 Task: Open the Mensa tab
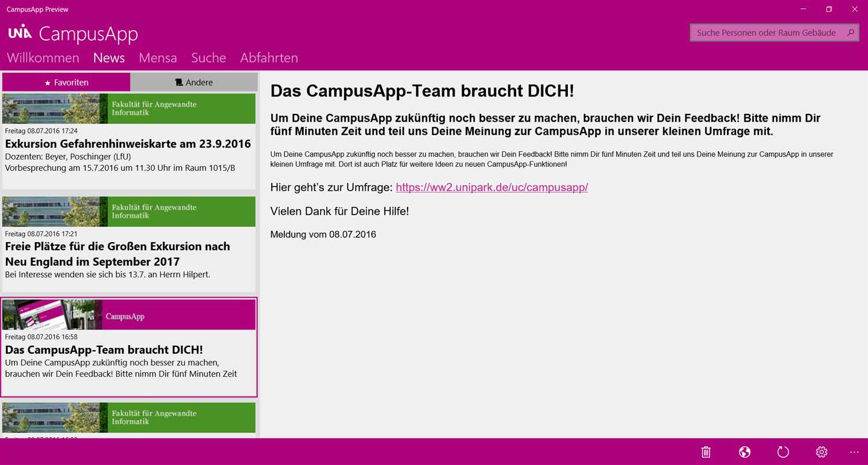pyautogui.click(x=158, y=58)
